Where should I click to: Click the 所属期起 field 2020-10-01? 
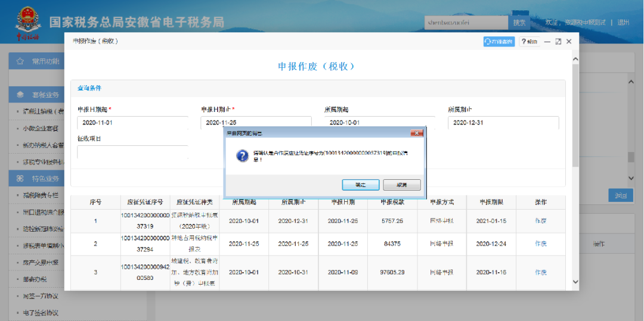click(379, 123)
